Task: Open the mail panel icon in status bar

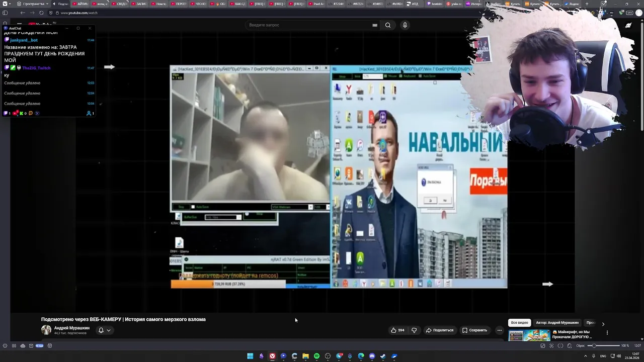Action: pos(31,346)
